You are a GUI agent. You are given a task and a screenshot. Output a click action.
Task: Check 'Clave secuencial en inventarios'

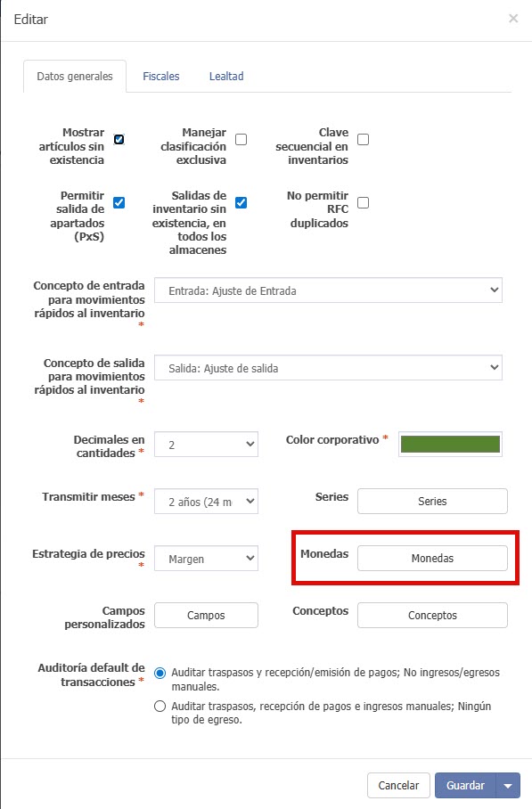click(363, 139)
